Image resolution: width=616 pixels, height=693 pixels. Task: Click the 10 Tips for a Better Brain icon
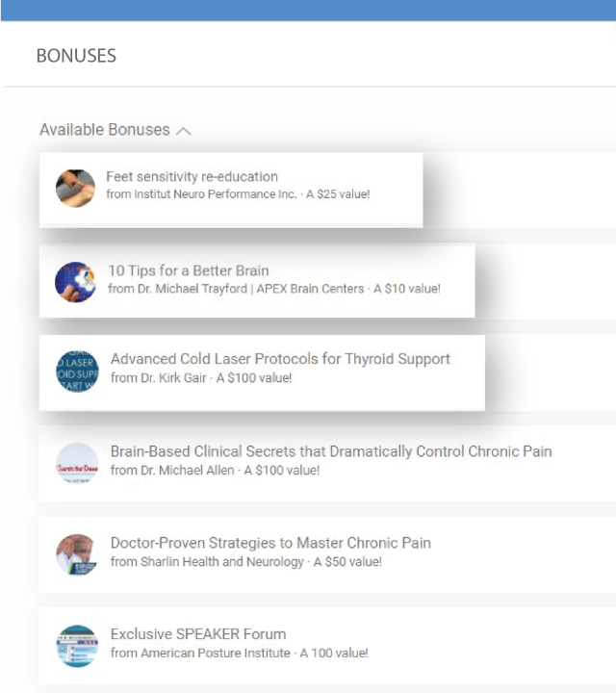[x=75, y=281]
